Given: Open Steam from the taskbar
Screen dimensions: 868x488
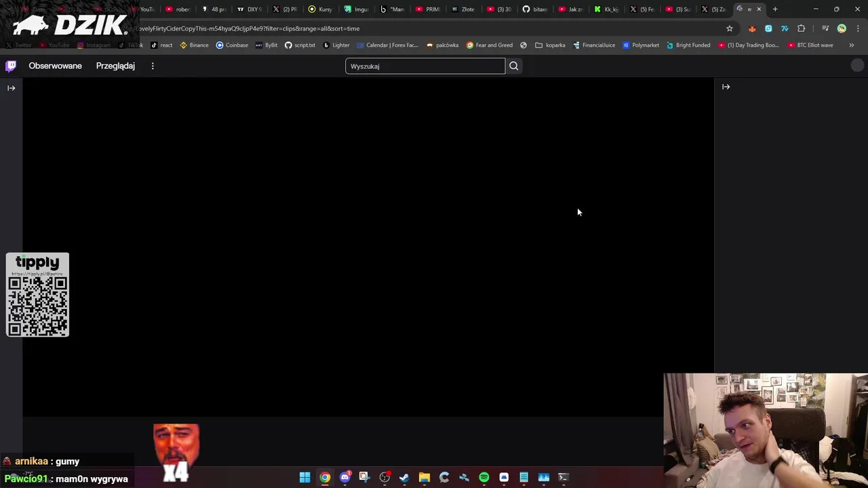Looking at the screenshot, I should pyautogui.click(x=404, y=477).
